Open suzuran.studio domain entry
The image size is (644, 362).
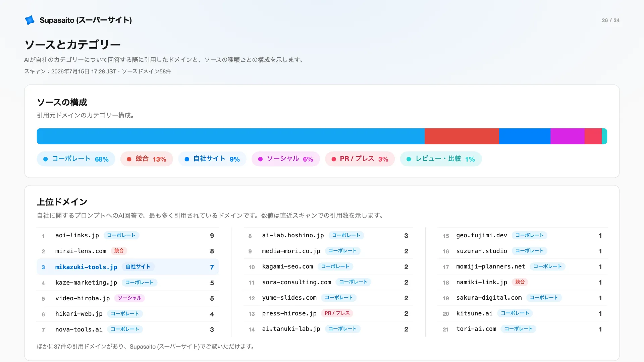click(x=523, y=251)
